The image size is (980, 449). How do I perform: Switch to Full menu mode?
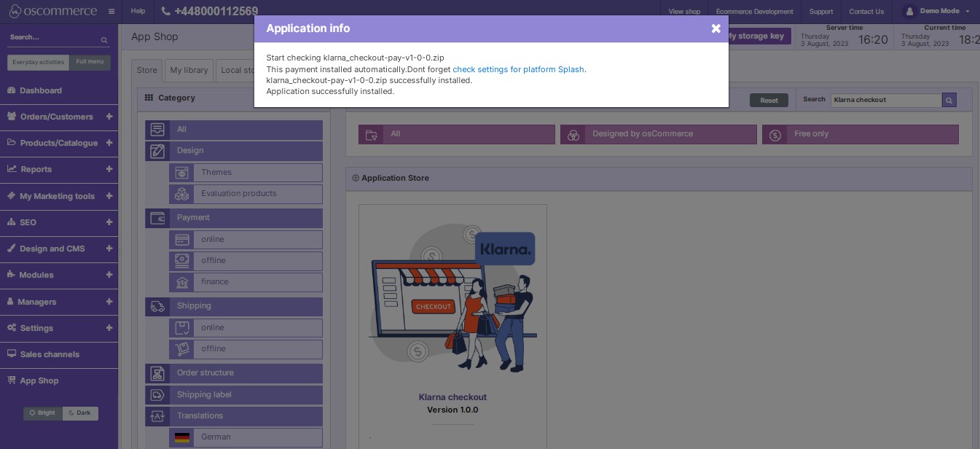click(x=90, y=62)
